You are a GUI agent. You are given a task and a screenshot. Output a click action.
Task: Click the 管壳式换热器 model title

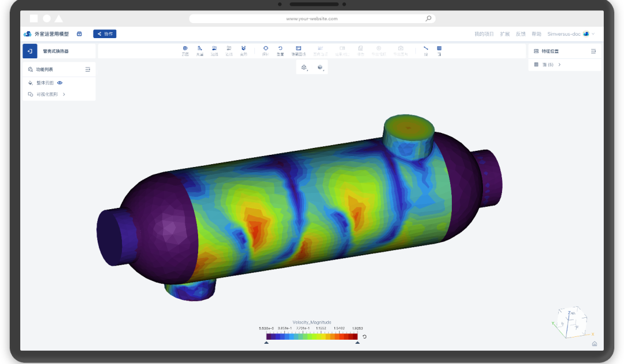coord(55,51)
